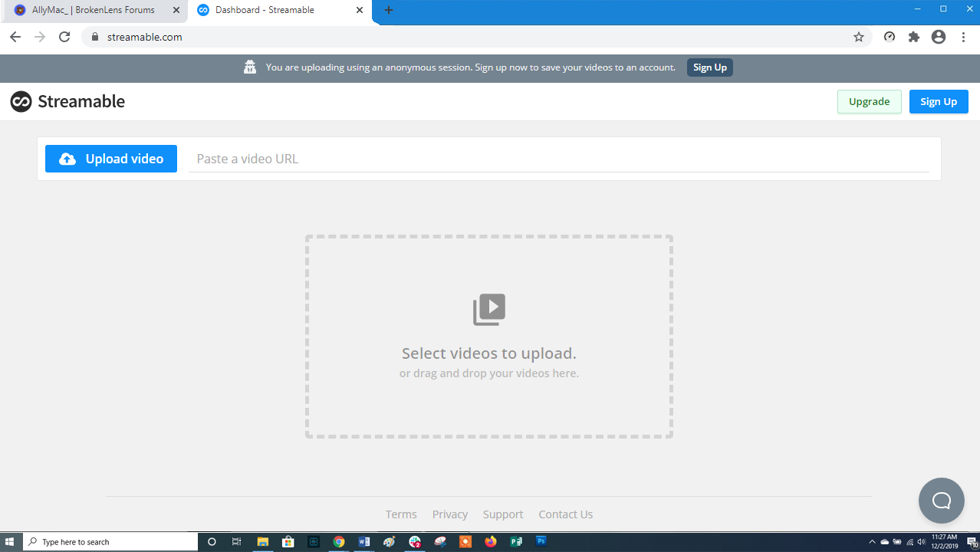
Task: View site info via the lock icon
Action: click(96, 37)
